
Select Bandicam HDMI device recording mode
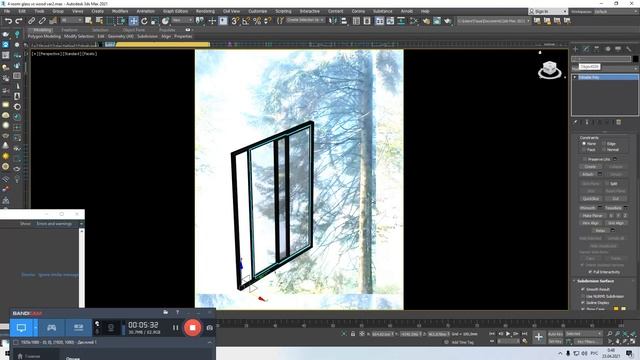pyautogui.click(x=78, y=327)
